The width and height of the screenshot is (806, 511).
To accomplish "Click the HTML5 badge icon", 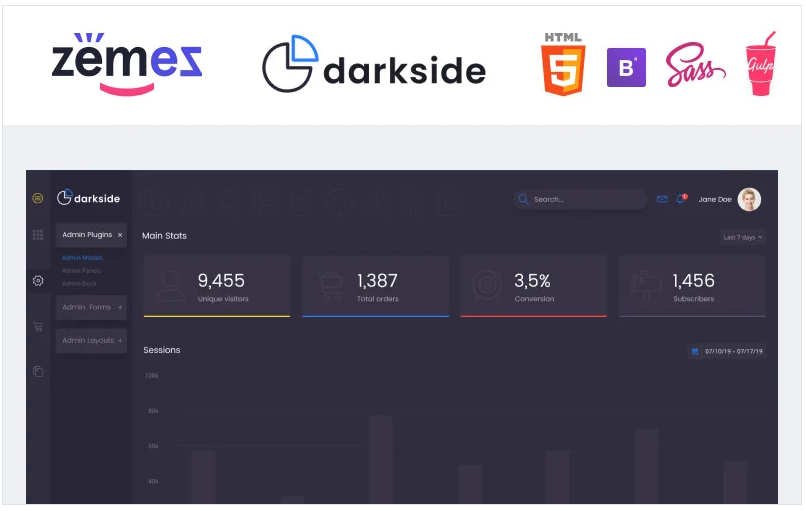I will click(563, 64).
